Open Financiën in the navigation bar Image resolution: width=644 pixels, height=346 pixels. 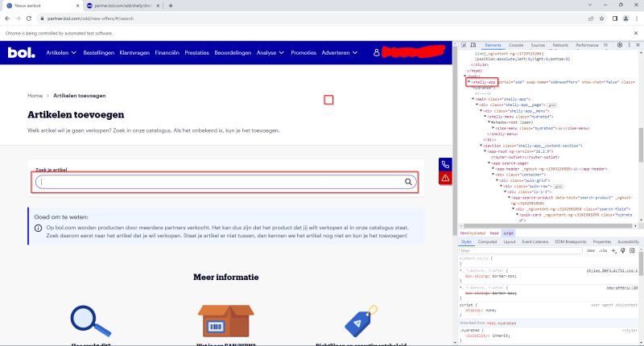point(167,52)
